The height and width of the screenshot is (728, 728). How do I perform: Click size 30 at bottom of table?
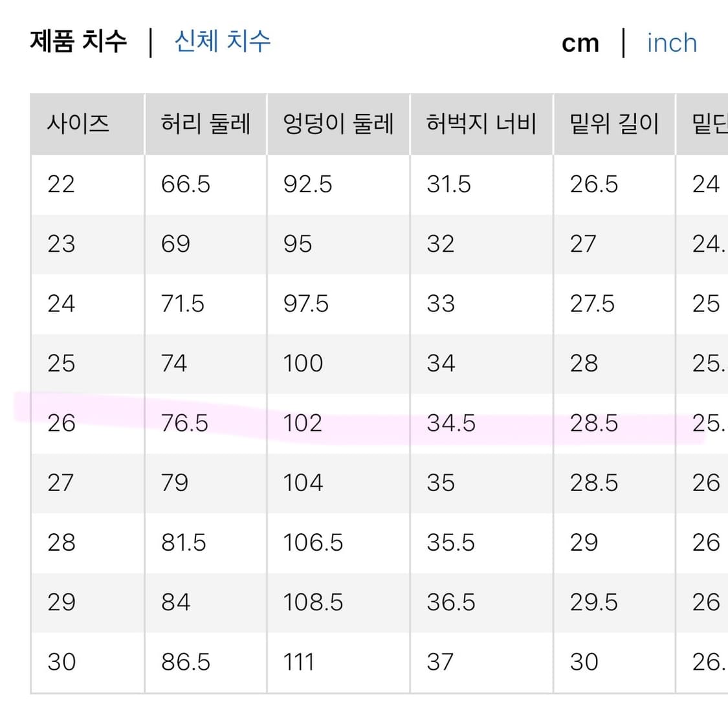coord(61,661)
